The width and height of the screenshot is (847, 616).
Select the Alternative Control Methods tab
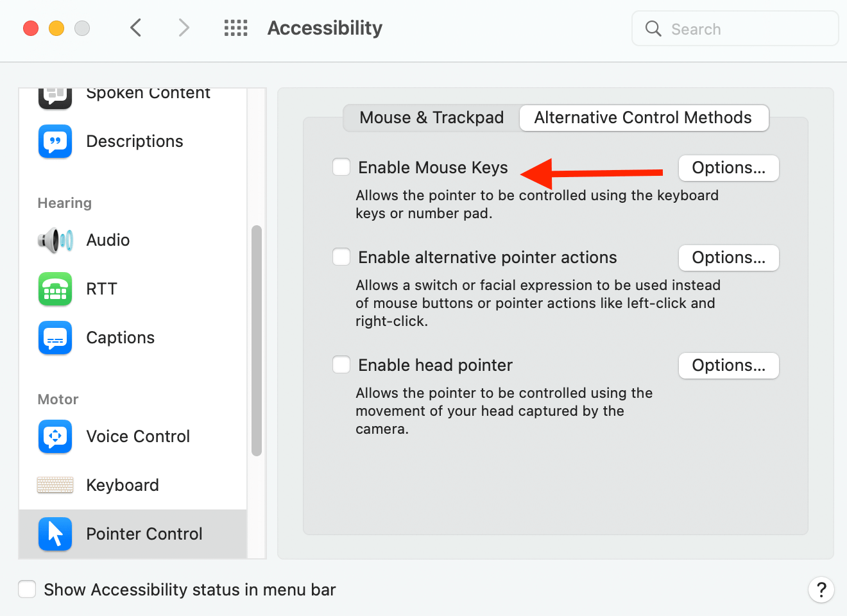644,117
